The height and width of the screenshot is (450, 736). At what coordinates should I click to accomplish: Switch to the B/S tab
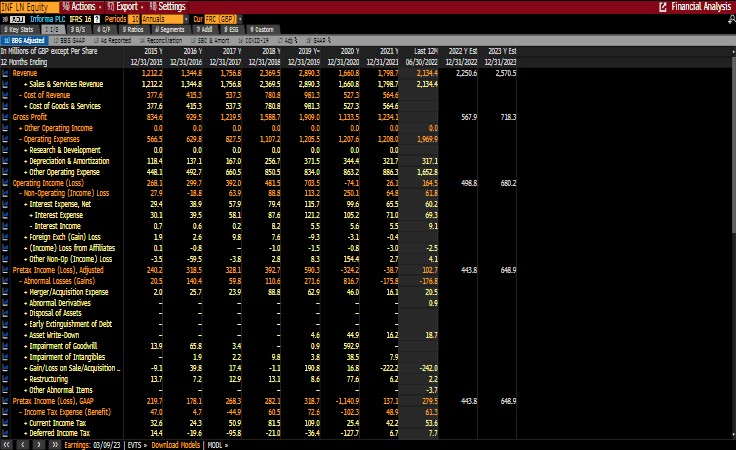[x=78, y=30]
